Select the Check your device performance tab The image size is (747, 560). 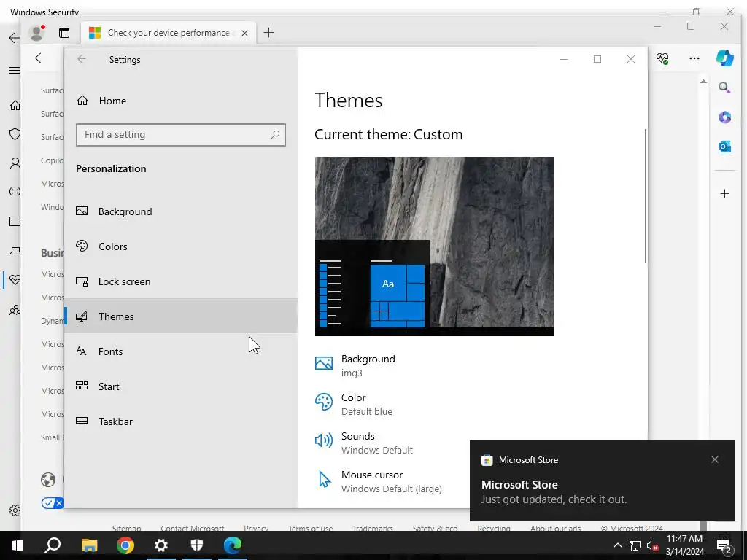(169, 32)
